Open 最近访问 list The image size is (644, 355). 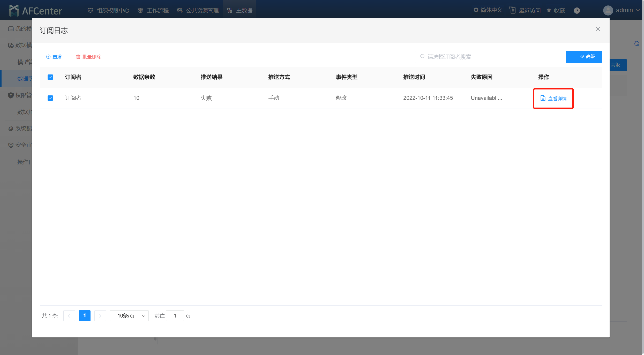525,10
